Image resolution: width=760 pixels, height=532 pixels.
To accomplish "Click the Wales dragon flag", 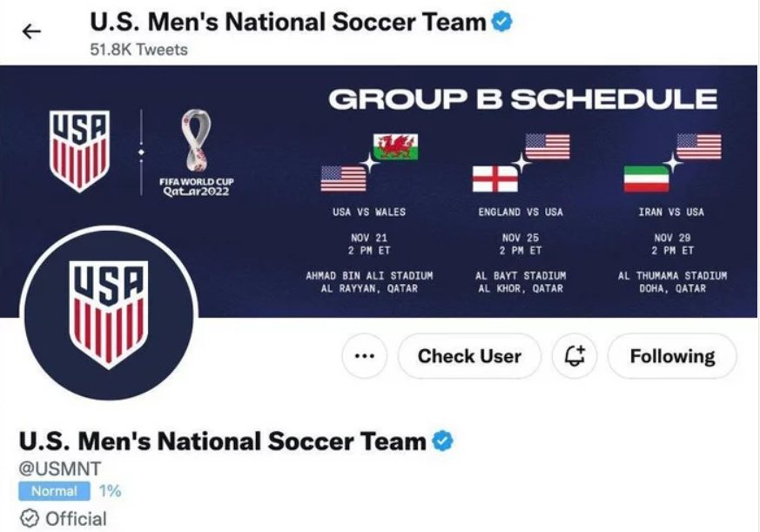I will tap(395, 146).
